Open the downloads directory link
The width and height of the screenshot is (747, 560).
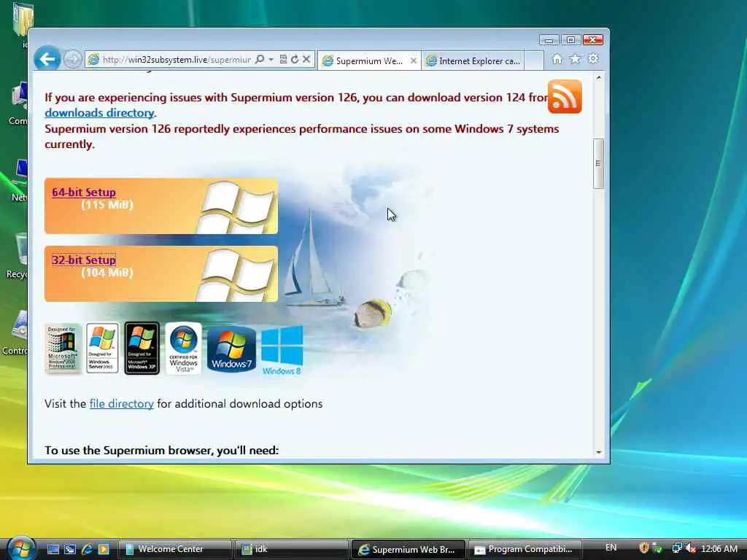pos(99,113)
